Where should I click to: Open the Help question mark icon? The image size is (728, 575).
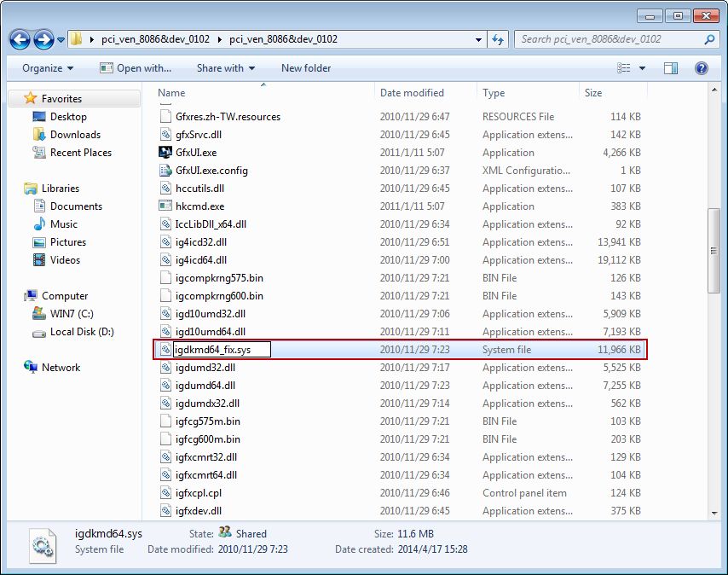click(x=702, y=68)
